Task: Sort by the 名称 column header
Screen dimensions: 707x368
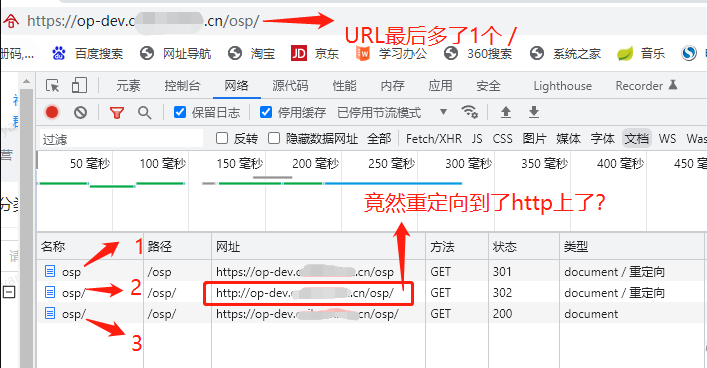Action: point(90,246)
